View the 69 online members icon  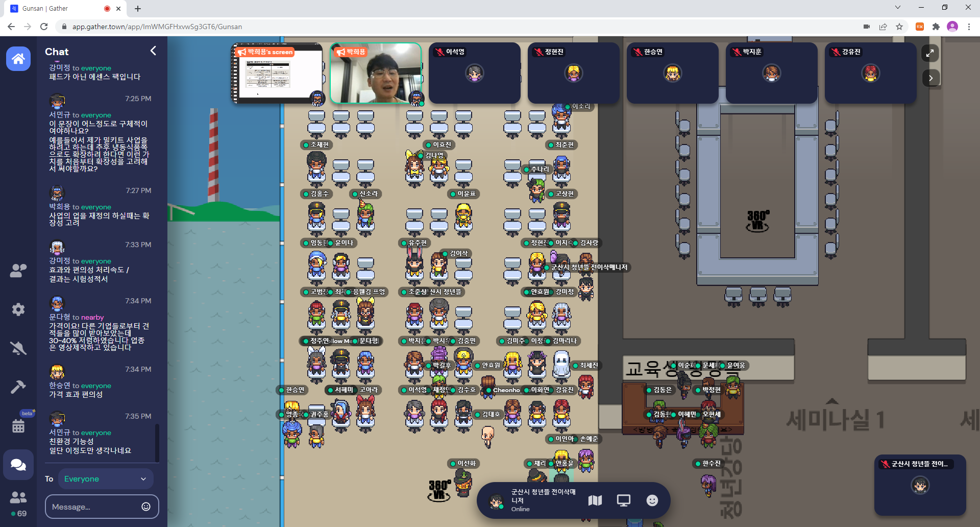pos(18,504)
